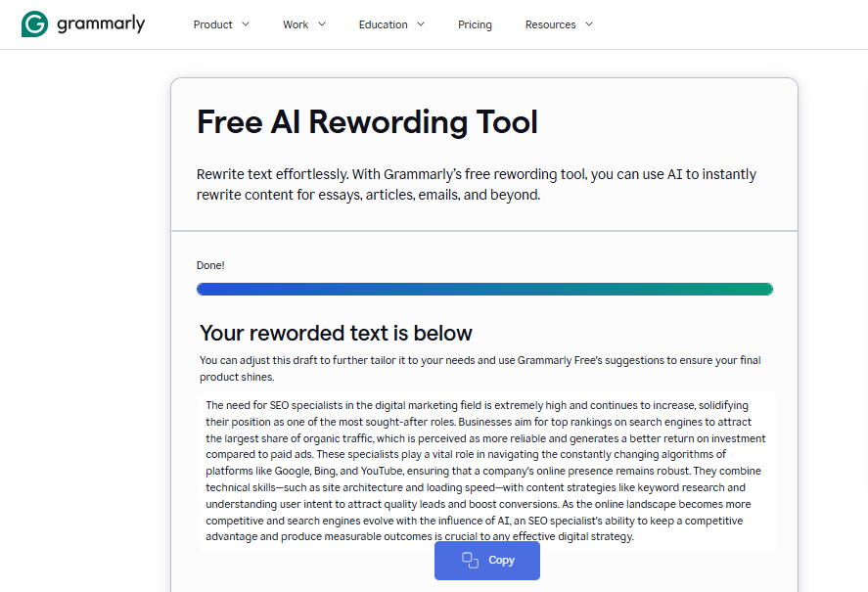Click the Copy button
Image resolution: width=868 pixels, height=592 pixels.
tap(486, 560)
